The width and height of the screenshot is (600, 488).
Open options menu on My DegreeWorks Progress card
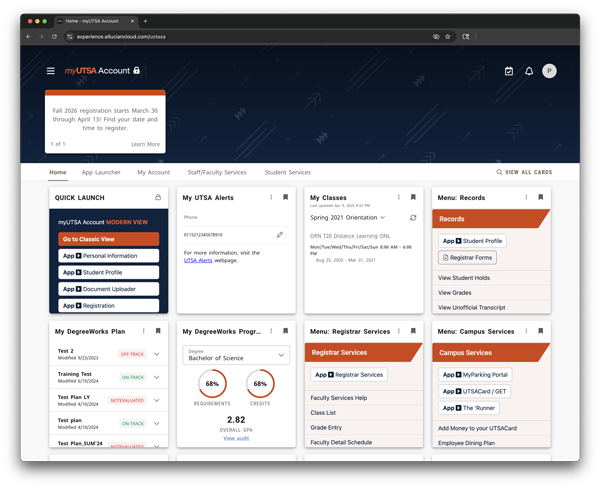click(x=271, y=331)
